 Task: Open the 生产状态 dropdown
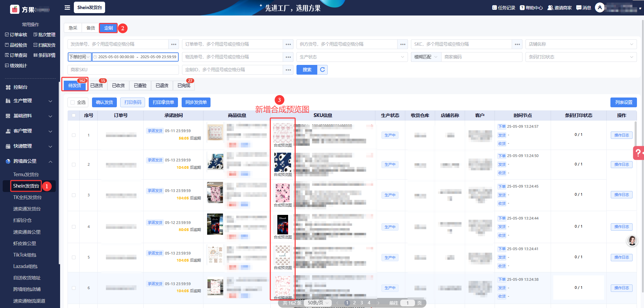352,57
